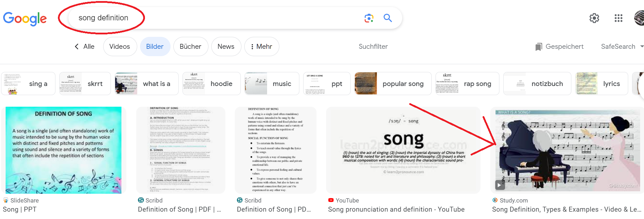Image resolution: width=644 pixels, height=219 pixels.
Task: Expand the SafeSearch dropdown
Action: tap(622, 47)
